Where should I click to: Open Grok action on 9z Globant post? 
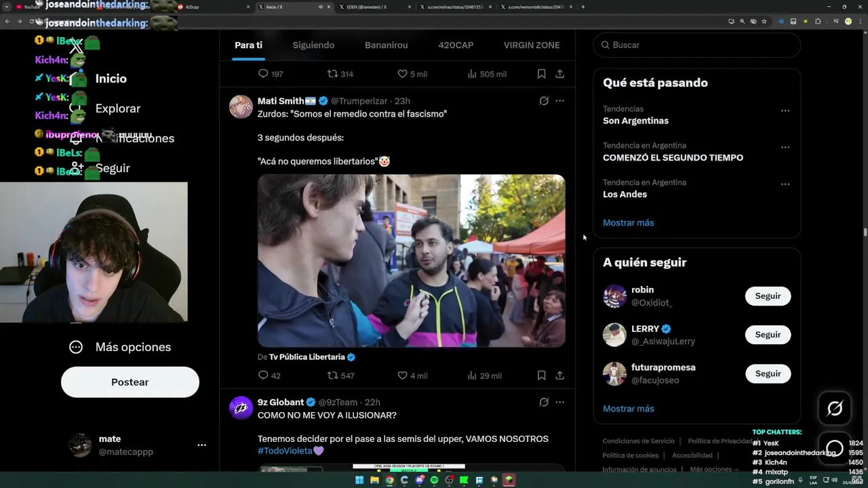[544, 403]
